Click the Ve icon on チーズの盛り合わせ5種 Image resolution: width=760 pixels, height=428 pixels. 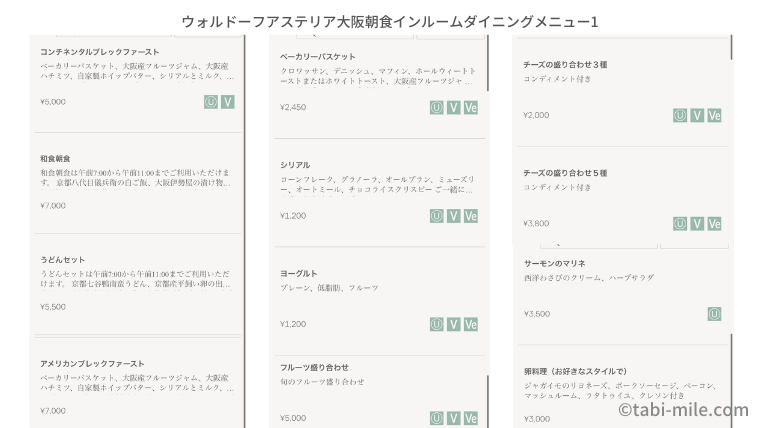coord(714,224)
